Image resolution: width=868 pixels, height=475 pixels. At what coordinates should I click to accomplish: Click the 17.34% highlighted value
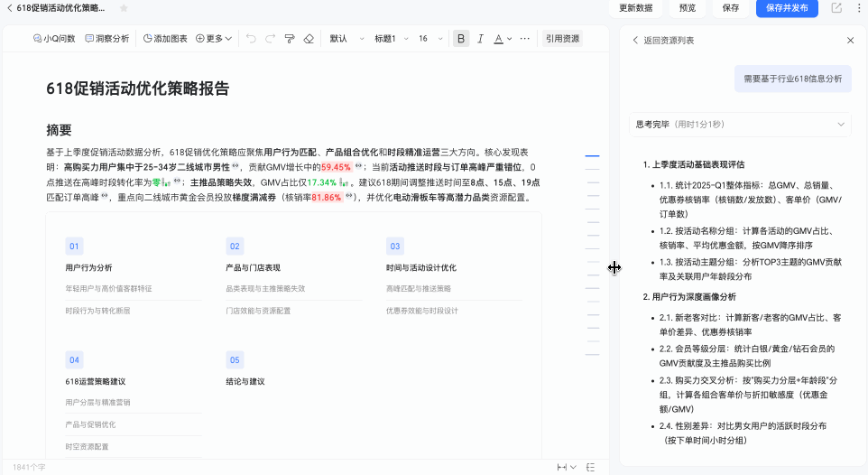point(321,182)
